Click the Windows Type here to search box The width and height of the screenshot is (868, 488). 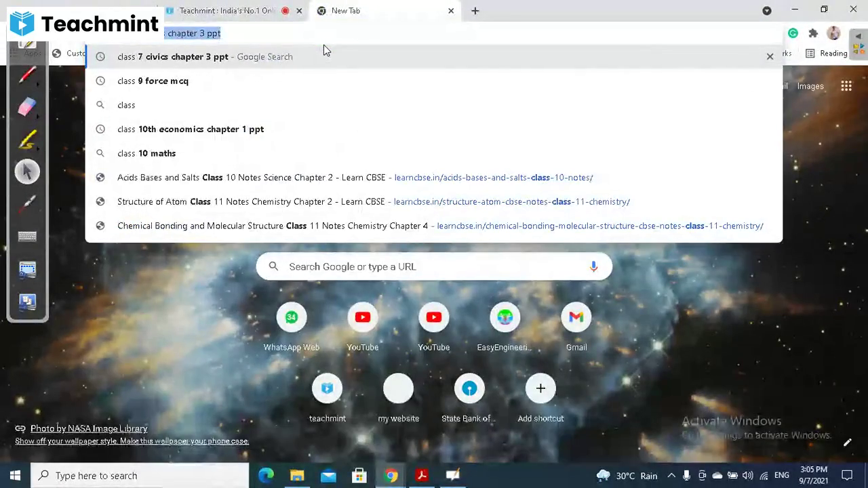(x=141, y=476)
